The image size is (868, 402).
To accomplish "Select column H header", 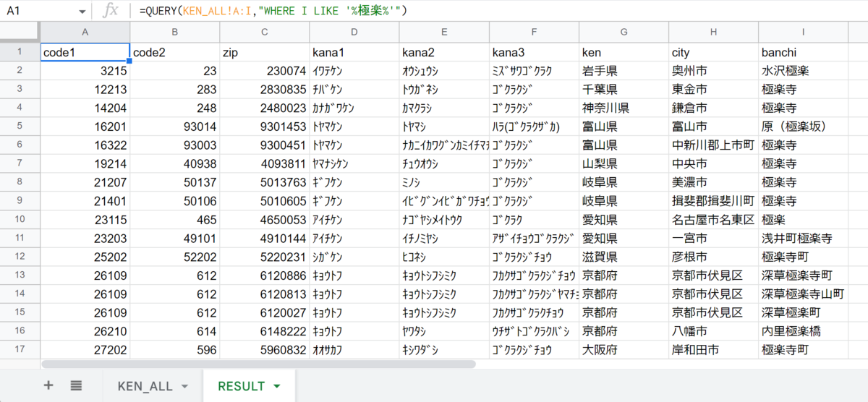I will [713, 32].
